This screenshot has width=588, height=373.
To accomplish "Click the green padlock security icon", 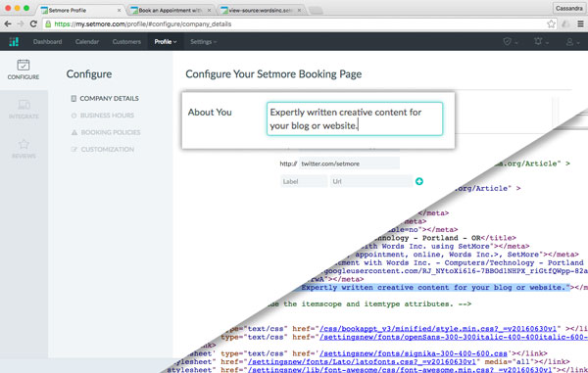I will (x=48, y=23).
